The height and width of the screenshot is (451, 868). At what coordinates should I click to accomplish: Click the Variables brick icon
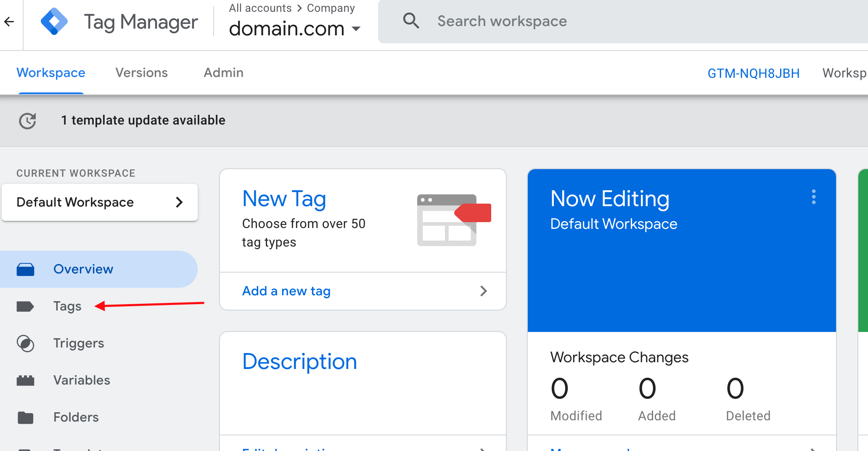click(x=25, y=380)
